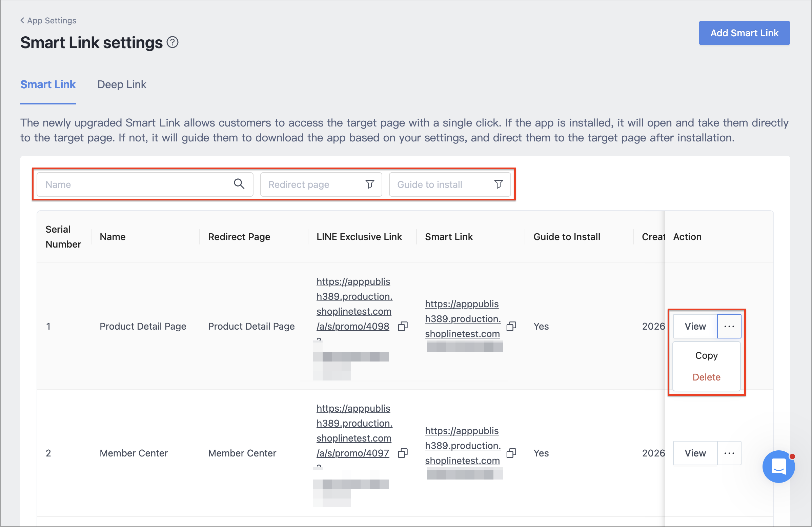Click the LINE Exclusive Link column header
Screen dimensions: 812x527
click(x=359, y=236)
